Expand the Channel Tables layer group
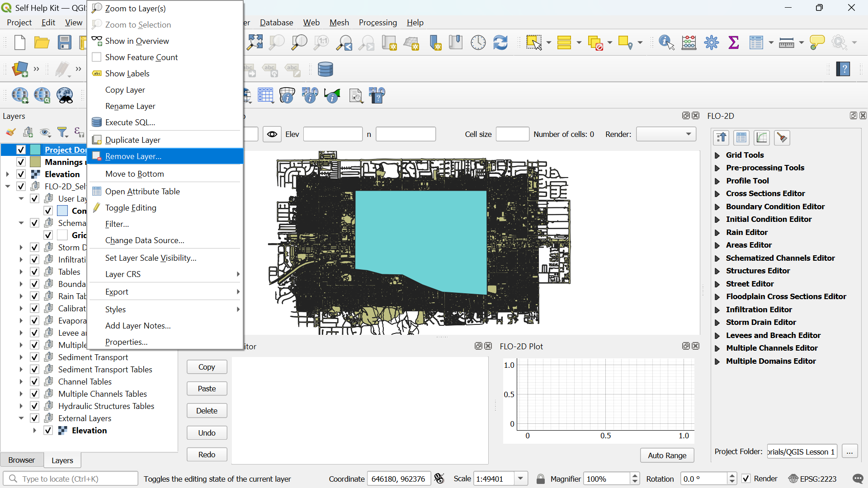 (x=21, y=381)
